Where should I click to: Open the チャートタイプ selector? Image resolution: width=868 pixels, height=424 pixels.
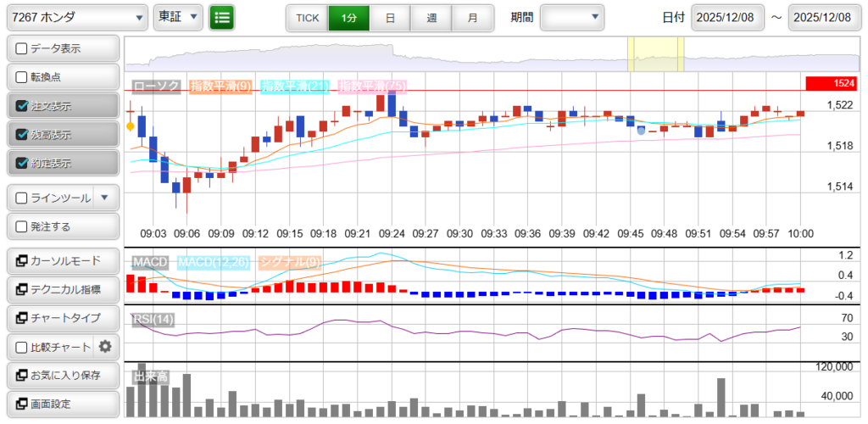62,318
